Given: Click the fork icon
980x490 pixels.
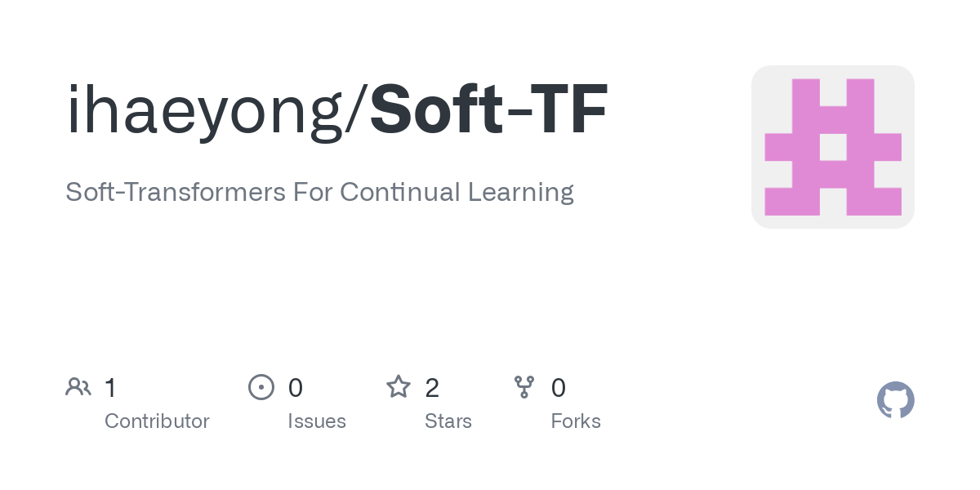Looking at the screenshot, I should tap(523, 386).
